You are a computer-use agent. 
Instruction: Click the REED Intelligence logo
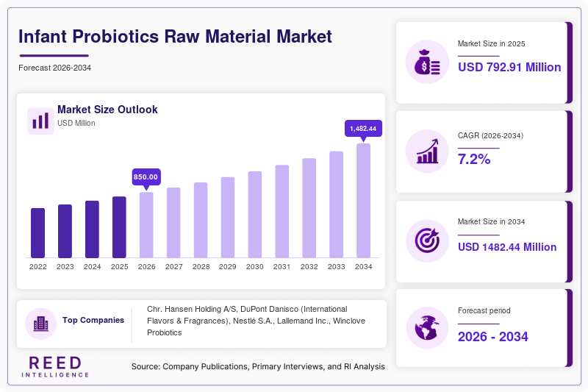pos(55,366)
